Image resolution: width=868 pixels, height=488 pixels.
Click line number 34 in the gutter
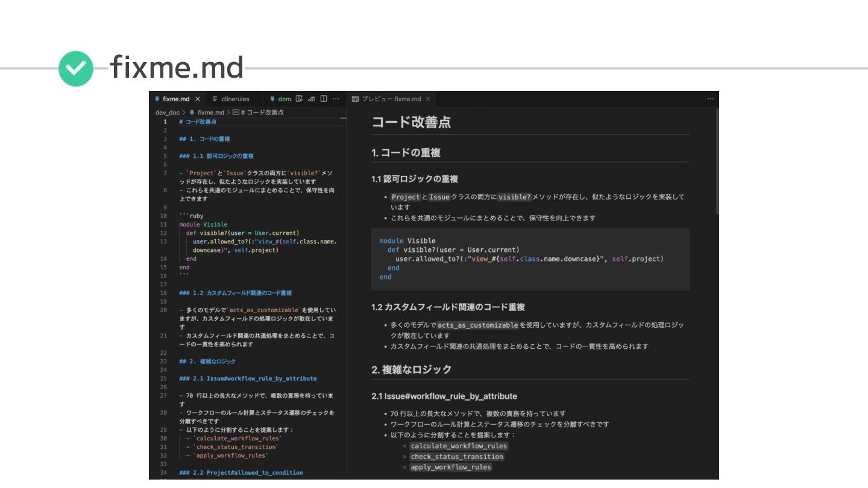[163, 472]
